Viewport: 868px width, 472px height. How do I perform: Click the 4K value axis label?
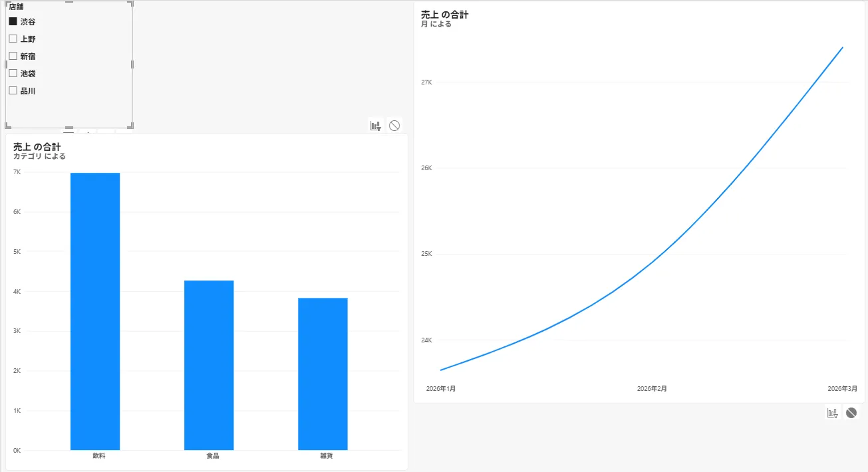[17, 292]
